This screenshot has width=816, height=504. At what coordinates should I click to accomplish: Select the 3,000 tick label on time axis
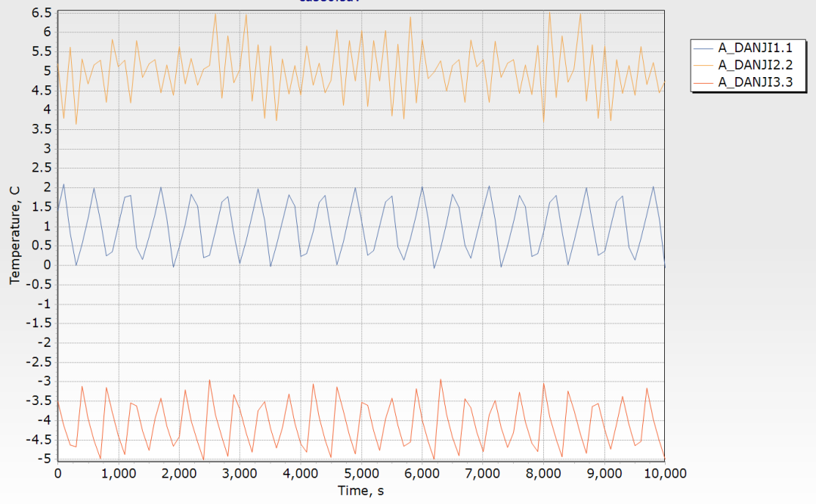click(x=240, y=474)
